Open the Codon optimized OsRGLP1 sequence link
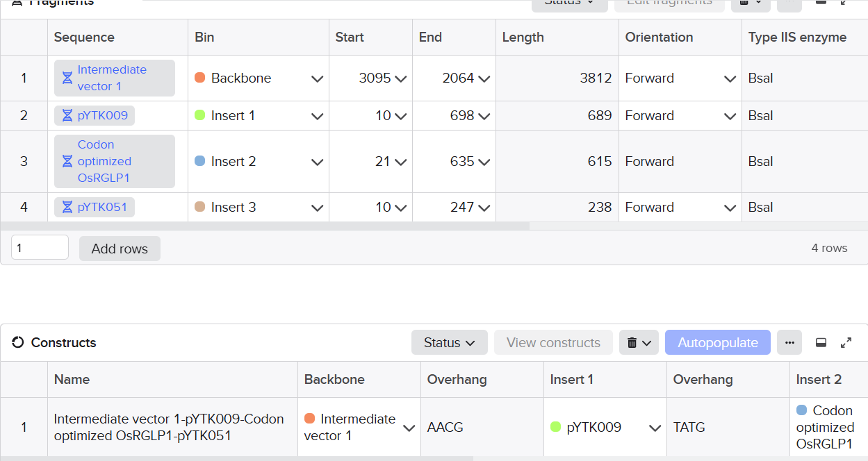The image size is (868, 461). (104, 161)
